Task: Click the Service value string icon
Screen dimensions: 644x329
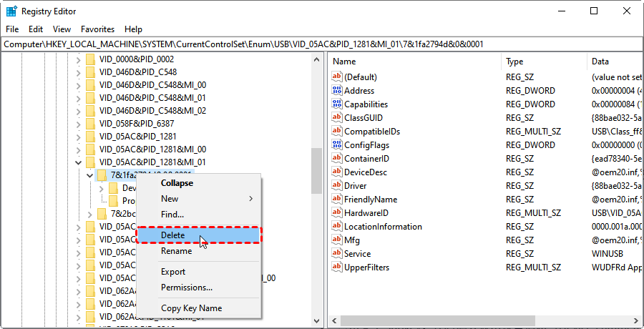Action: coord(338,254)
